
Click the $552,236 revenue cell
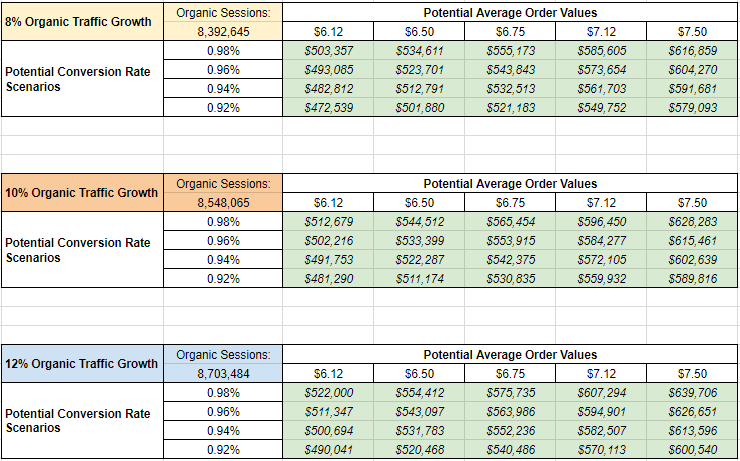point(510,431)
